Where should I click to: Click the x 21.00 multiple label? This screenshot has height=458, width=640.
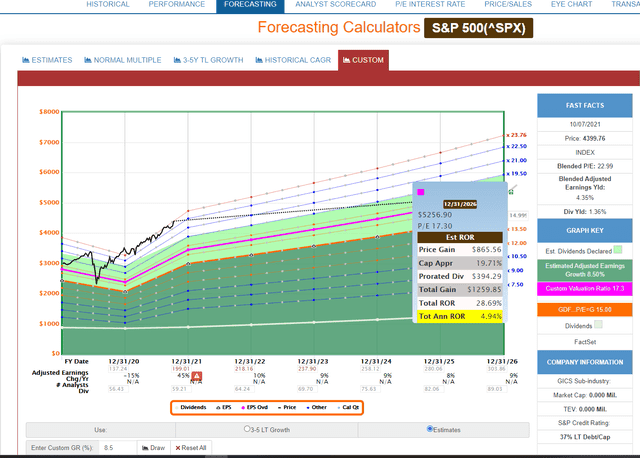tap(517, 160)
